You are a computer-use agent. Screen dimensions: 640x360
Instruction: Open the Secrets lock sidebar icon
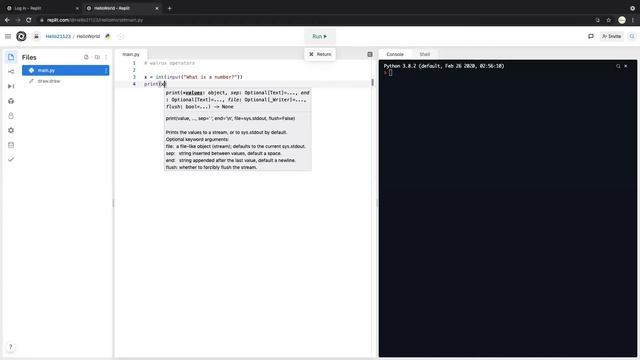click(x=11, y=116)
